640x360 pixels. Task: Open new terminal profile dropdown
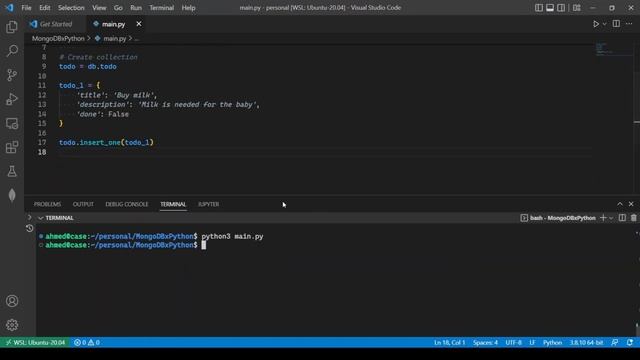[611, 218]
